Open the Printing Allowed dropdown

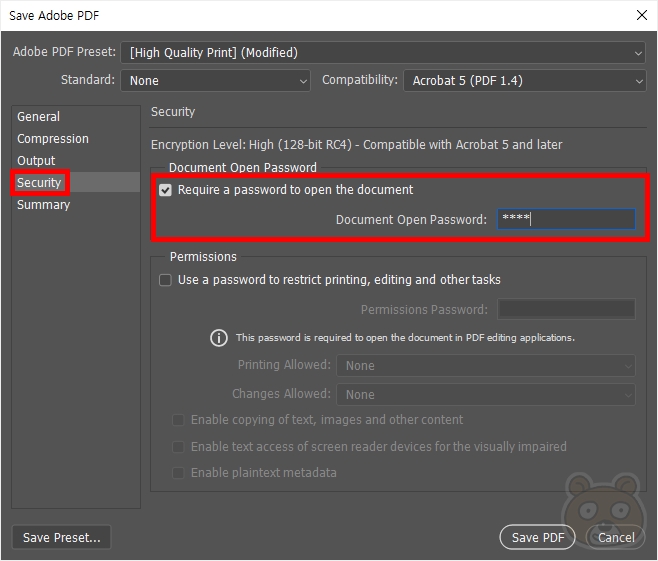click(486, 365)
